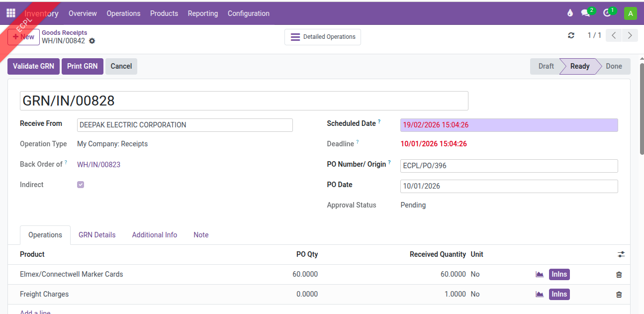Open optional columns settings in the table header
Image resolution: width=644 pixels, height=314 pixels.
[x=621, y=254]
